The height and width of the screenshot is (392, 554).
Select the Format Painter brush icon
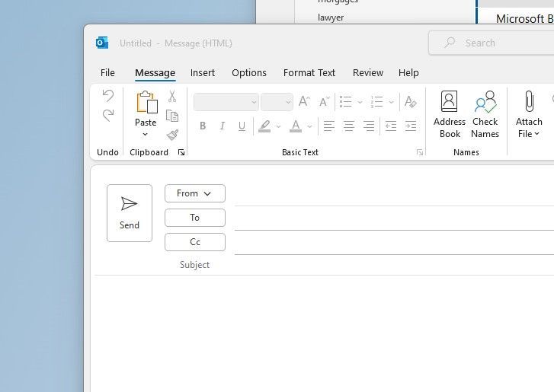click(x=172, y=135)
